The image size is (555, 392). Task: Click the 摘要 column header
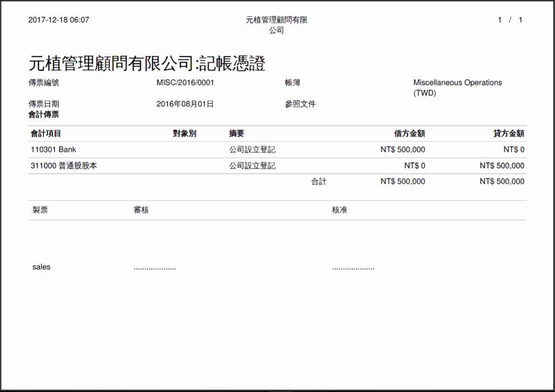pyautogui.click(x=237, y=133)
